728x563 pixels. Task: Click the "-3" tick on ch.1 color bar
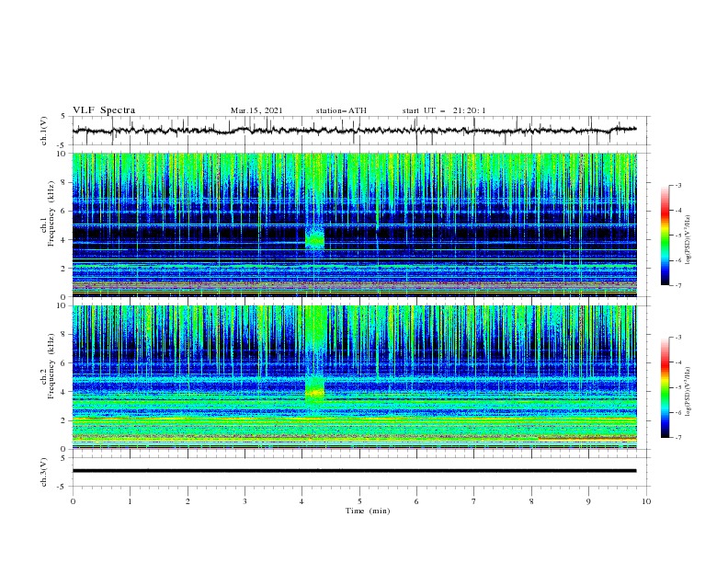point(678,185)
